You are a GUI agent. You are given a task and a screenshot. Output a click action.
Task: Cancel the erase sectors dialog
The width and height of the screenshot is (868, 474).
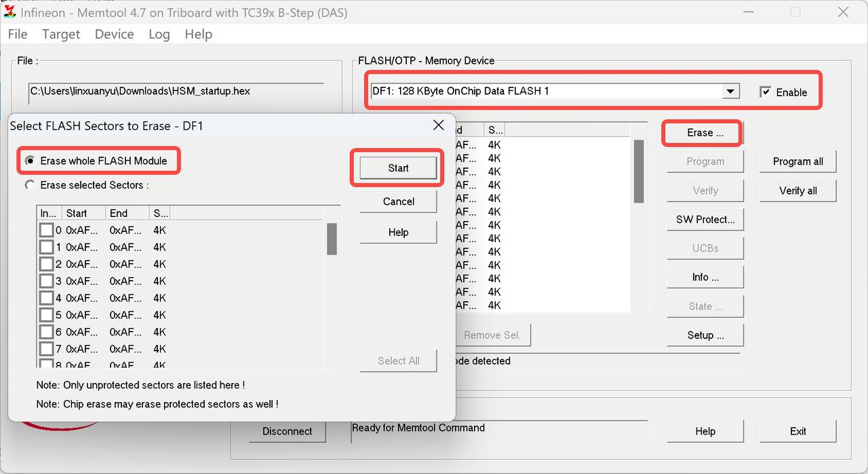coord(398,201)
